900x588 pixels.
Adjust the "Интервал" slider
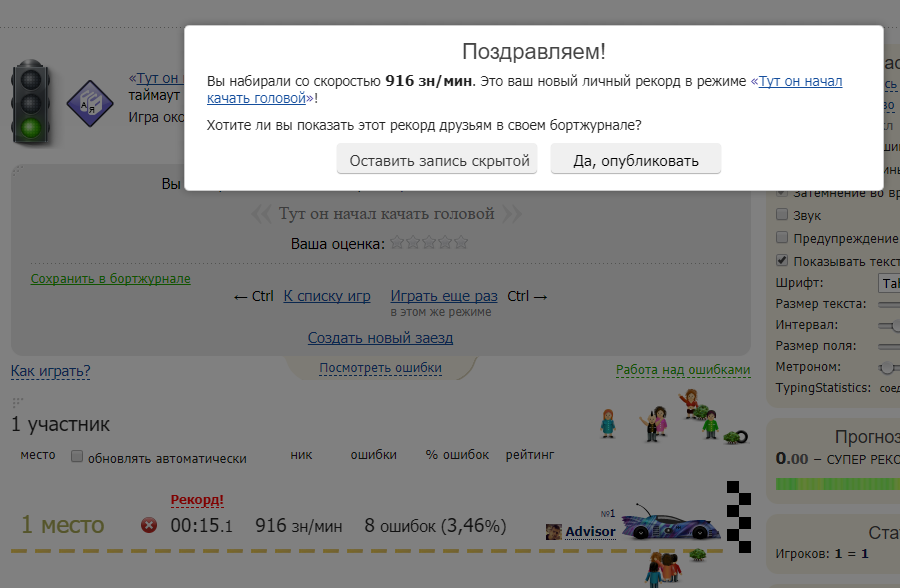(x=889, y=326)
